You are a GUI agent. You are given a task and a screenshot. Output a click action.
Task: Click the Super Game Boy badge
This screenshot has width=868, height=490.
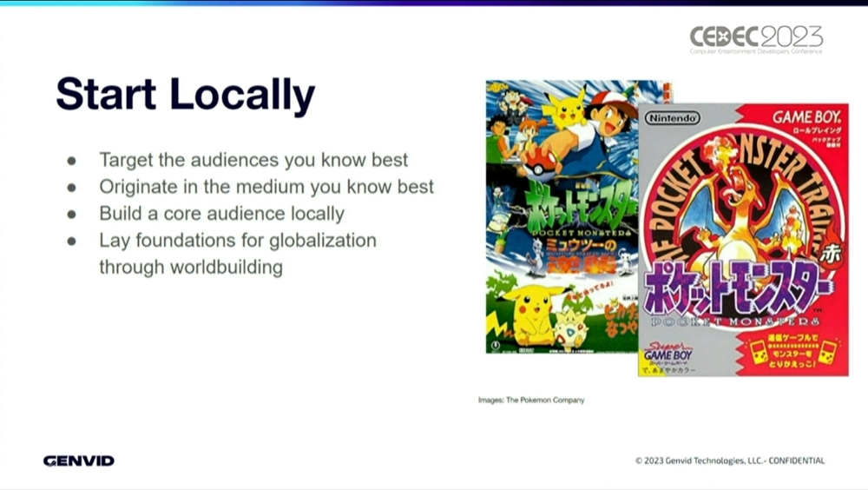[668, 353]
